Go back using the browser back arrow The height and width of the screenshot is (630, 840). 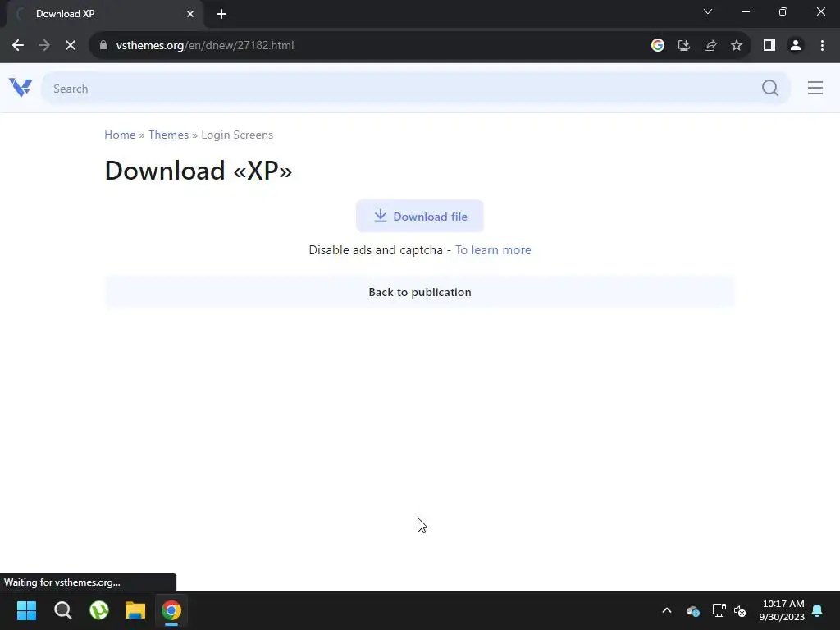[18, 46]
